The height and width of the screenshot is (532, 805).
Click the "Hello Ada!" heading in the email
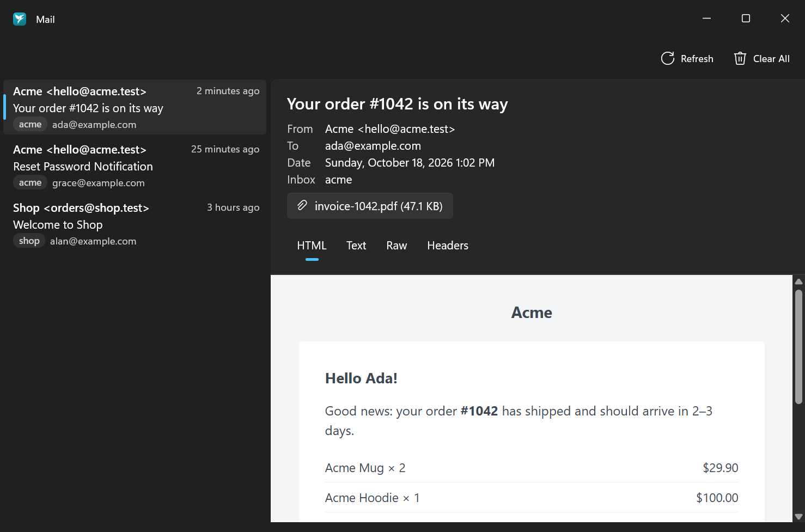pyautogui.click(x=361, y=378)
